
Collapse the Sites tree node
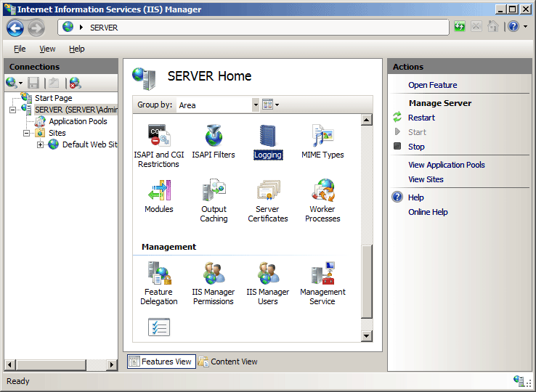[26, 133]
